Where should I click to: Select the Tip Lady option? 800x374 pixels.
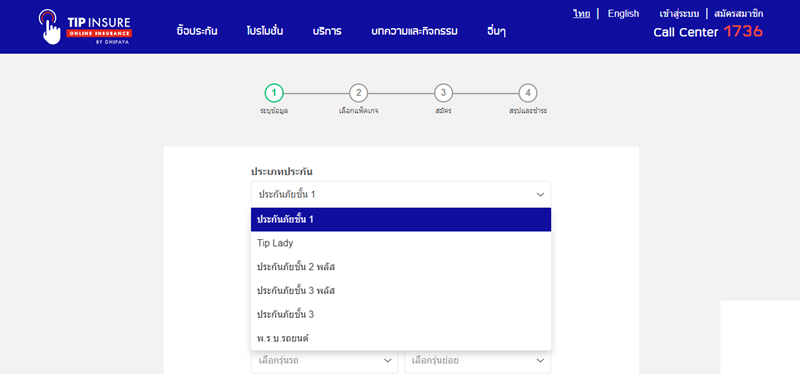click(x=401, y=243)
